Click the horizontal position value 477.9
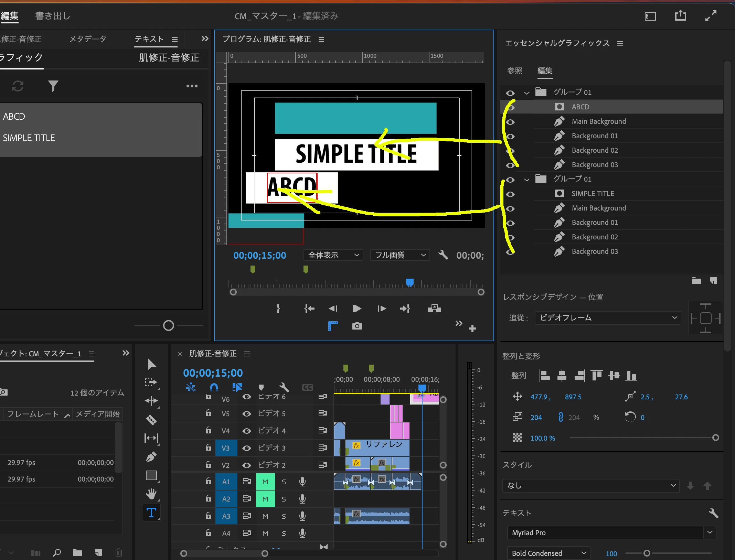 click(x=539, y=397)
